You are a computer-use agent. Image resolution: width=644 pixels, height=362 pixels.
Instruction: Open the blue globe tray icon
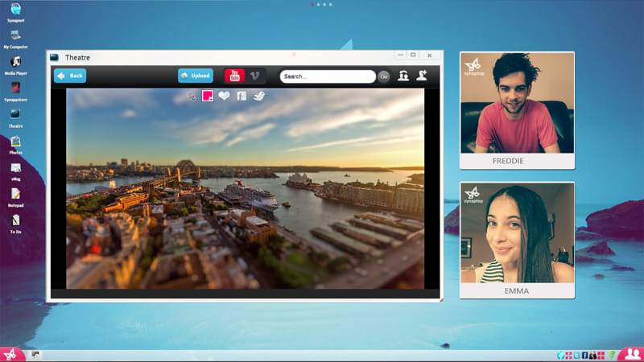coord(560,355)
